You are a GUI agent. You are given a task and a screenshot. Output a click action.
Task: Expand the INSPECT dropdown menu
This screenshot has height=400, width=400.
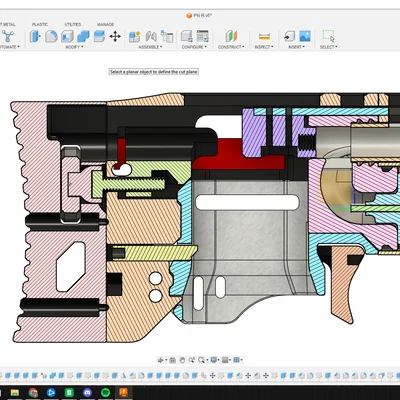(264, 47)
